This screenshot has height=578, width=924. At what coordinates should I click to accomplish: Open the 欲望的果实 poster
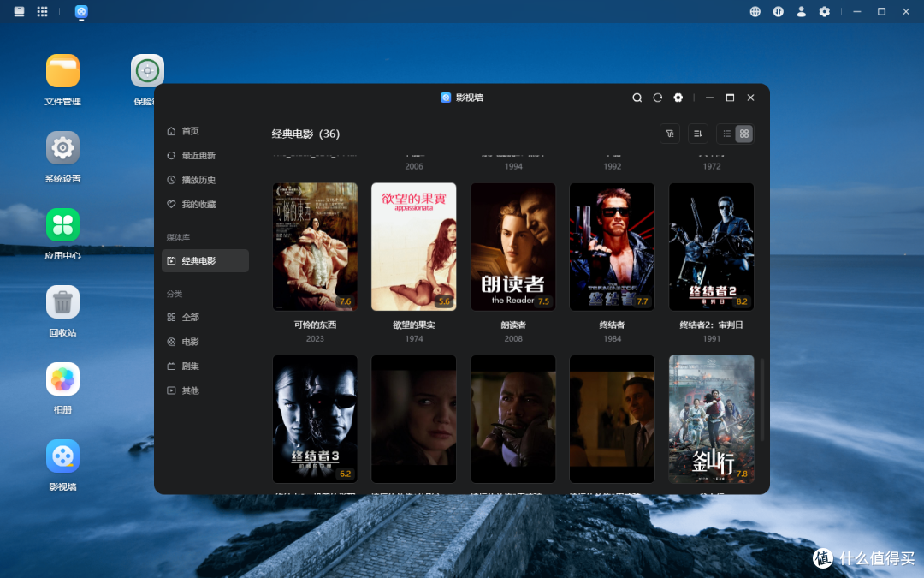pos(414,247)
